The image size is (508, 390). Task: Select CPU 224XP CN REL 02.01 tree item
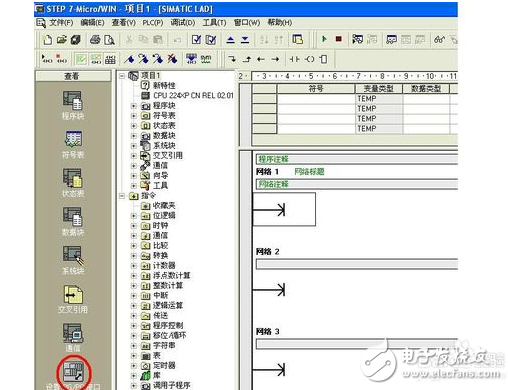(193, 96)
